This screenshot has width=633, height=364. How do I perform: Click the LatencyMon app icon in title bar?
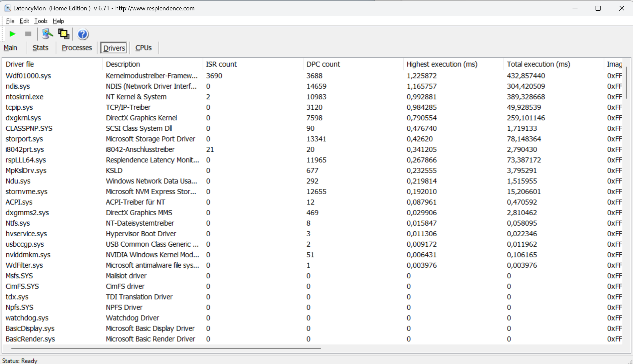click(7, 8)
